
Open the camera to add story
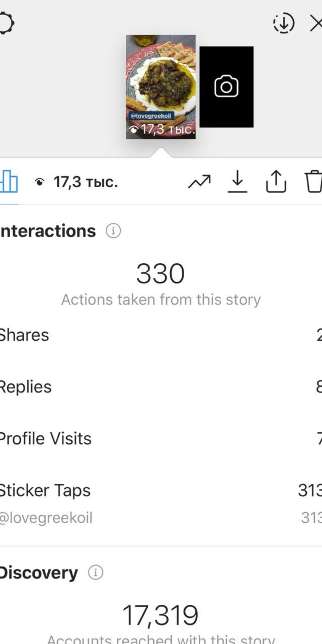226,87
